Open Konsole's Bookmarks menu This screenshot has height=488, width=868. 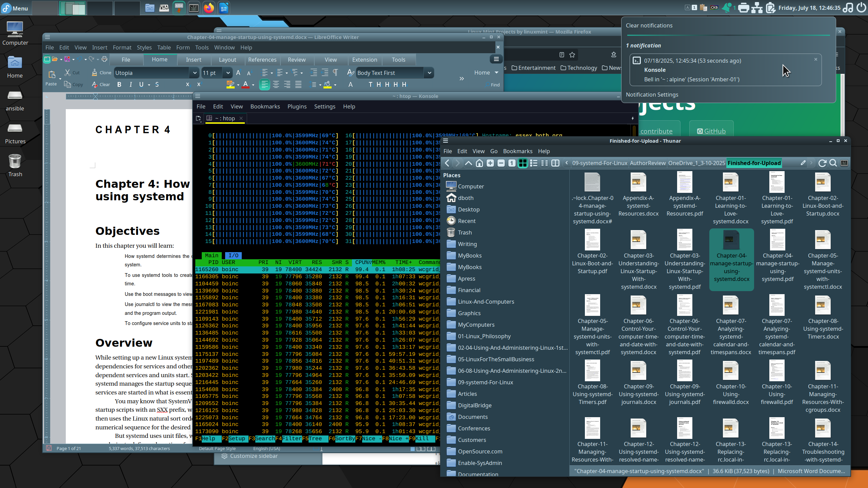tap(265, 106)
